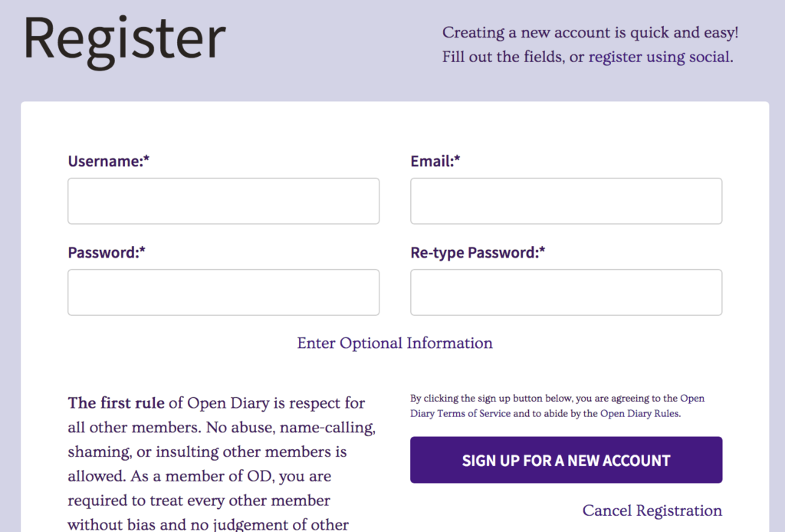Cancel registration via the Cancel Registration link
The width and height of the screenshot is (785, 532).
point(652,511)
